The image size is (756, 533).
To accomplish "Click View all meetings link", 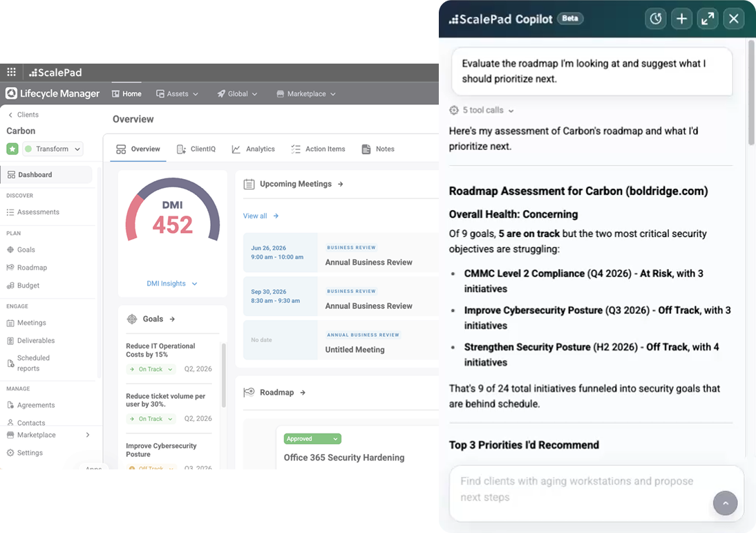I will click(x=261, y=216).
